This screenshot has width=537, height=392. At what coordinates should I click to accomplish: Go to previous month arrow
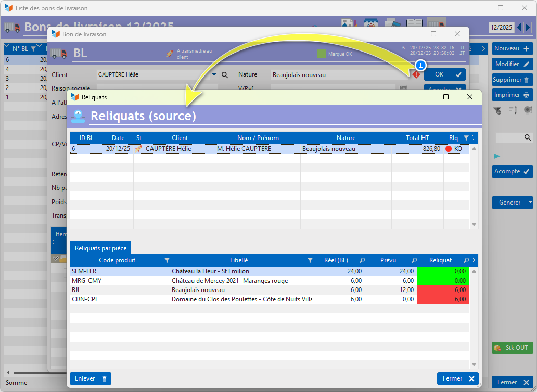click(519, 27)
